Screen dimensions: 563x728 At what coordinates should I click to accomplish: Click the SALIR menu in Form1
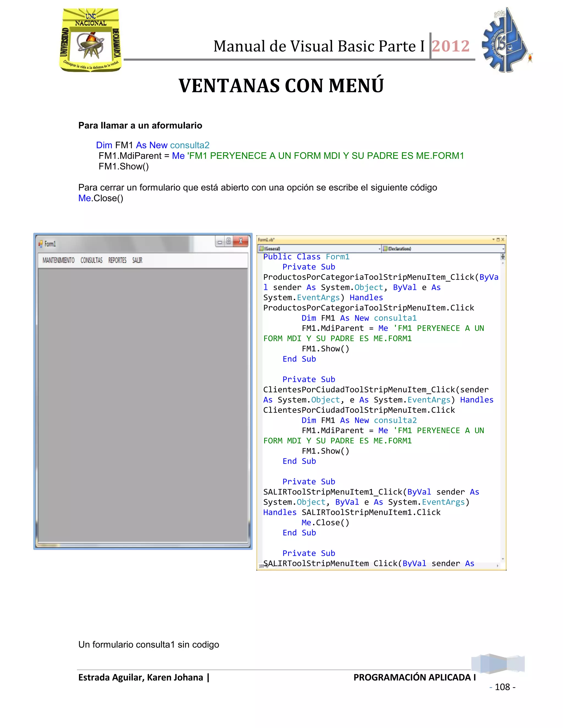[x=137, y=260]
